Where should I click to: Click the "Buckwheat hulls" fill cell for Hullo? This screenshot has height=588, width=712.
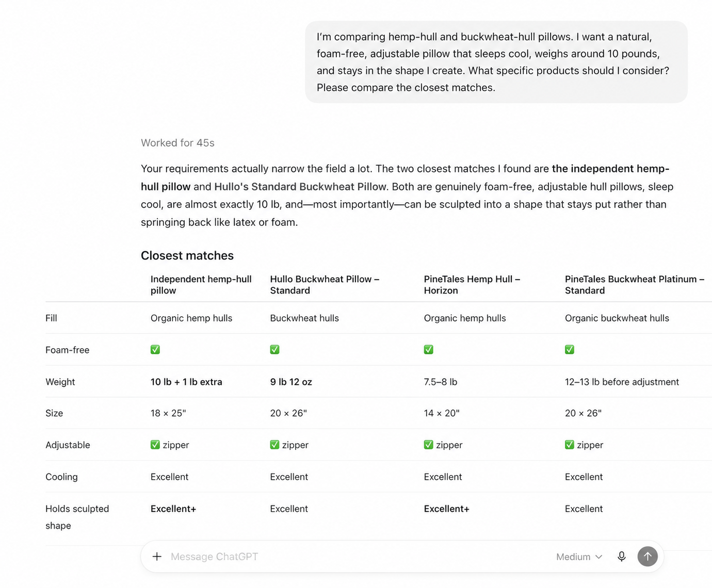pos(304,318)
